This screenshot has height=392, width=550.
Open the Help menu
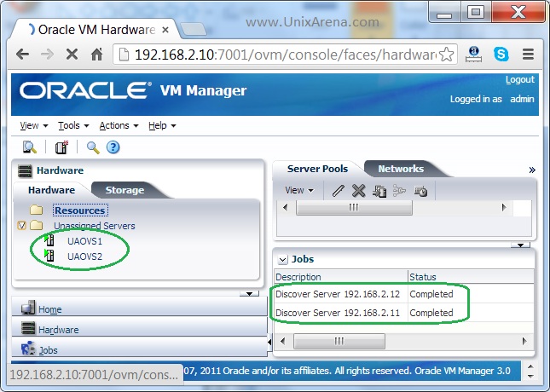click(162, 125)
